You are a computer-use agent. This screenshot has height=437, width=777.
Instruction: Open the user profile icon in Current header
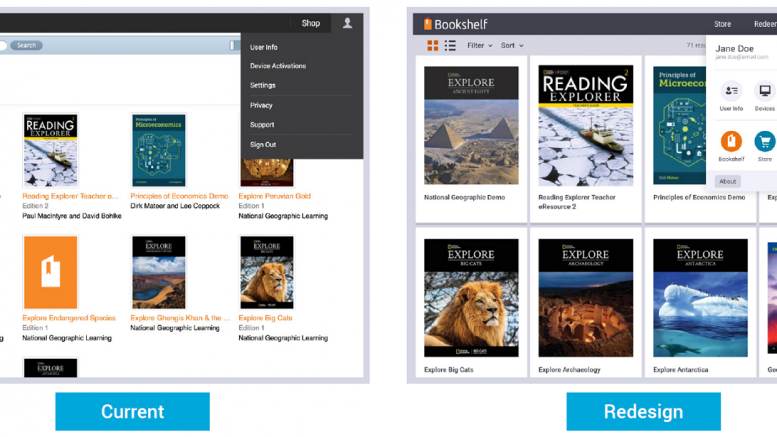point(347,23)
